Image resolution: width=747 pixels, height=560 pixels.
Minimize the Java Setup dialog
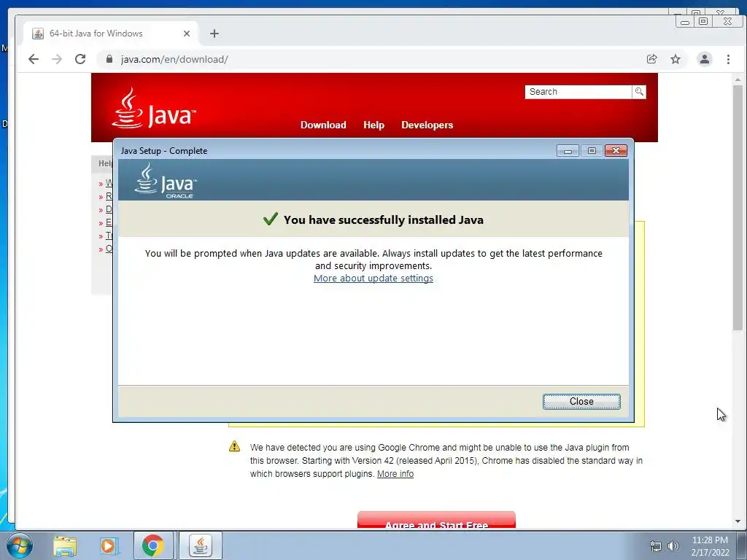pos(568,151)
